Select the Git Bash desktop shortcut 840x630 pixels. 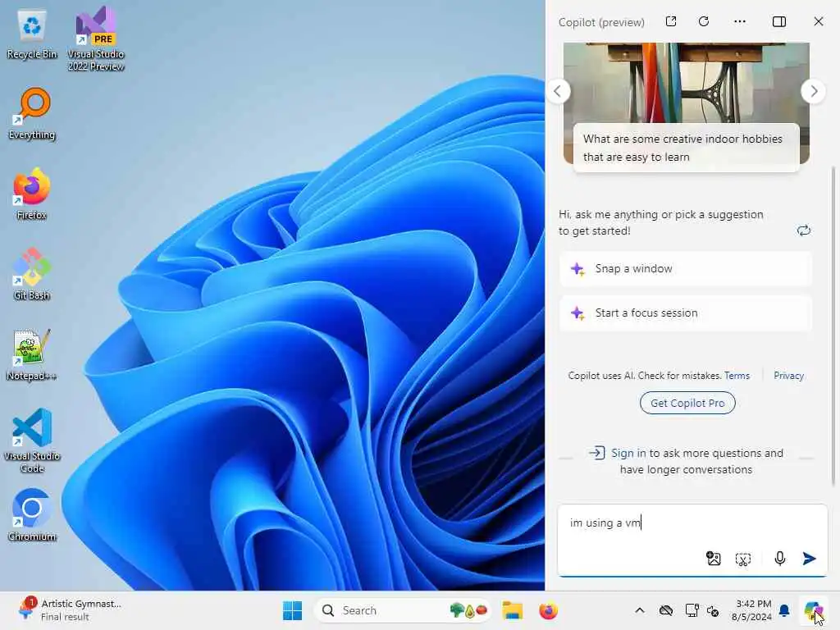pos(32,275)
